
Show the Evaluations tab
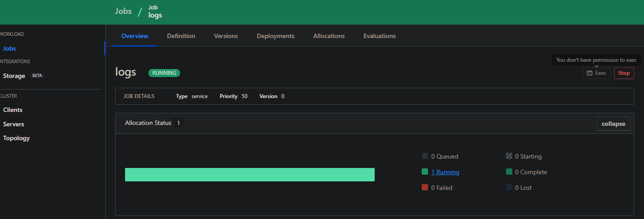click(x=380, y=36)
